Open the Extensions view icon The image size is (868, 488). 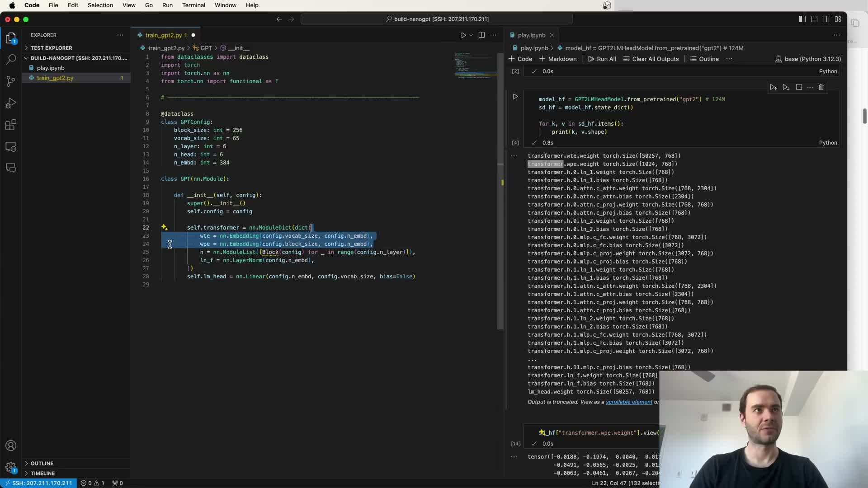click(x=11, y=125)
